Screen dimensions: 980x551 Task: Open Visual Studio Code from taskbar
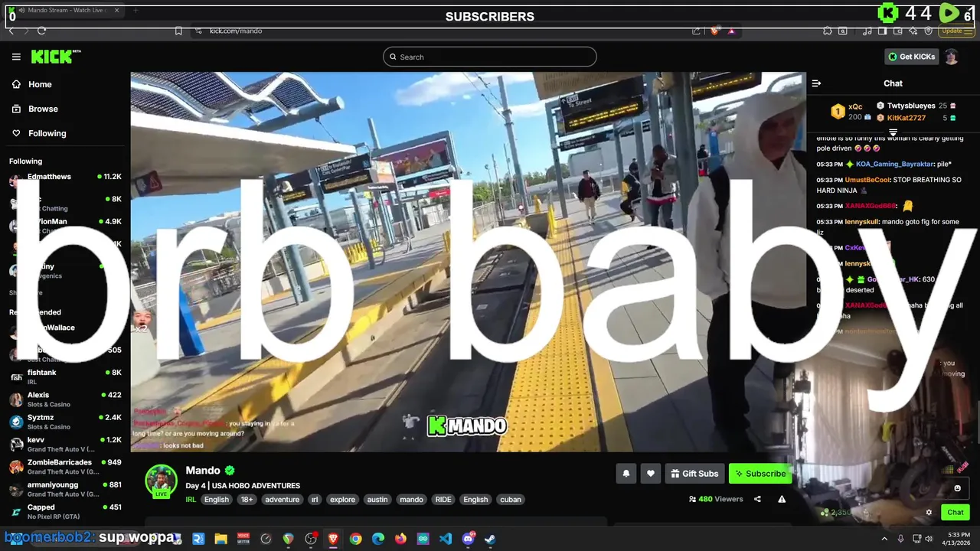[446, 539]
